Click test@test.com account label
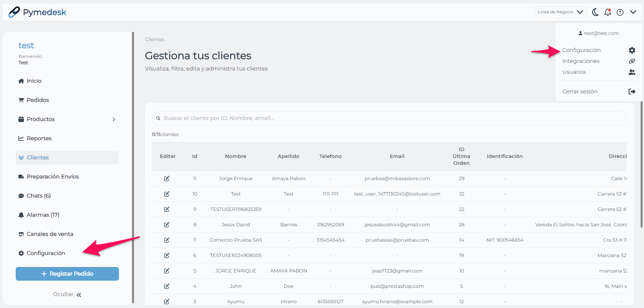Viewport: 644px width, 308px height. (599, 33)
